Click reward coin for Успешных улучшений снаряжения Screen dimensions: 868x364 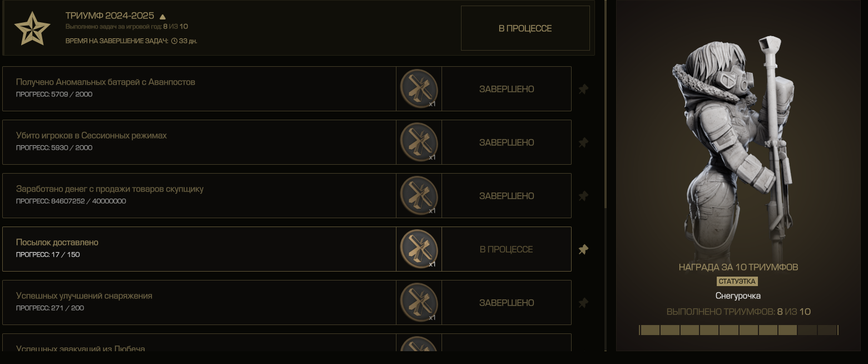coord(419,302)
